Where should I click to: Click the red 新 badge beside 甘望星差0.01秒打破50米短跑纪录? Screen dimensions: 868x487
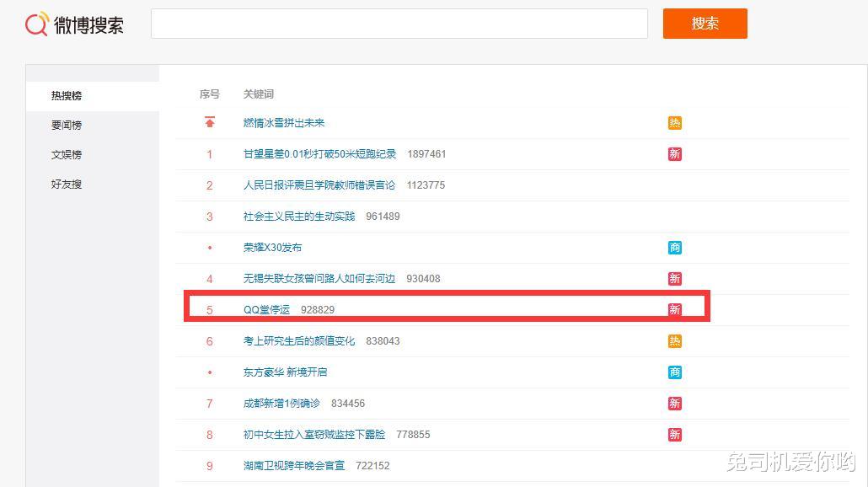point(674,154)
